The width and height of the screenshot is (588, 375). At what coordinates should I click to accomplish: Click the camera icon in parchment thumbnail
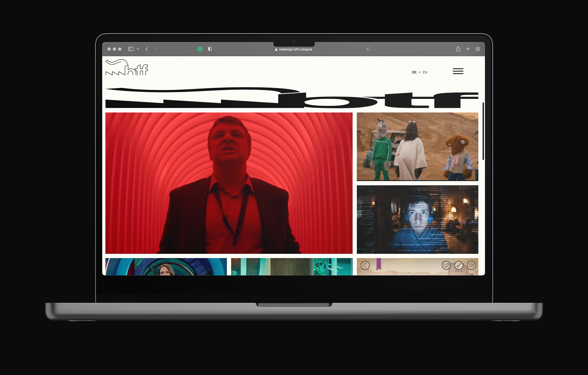471,265
